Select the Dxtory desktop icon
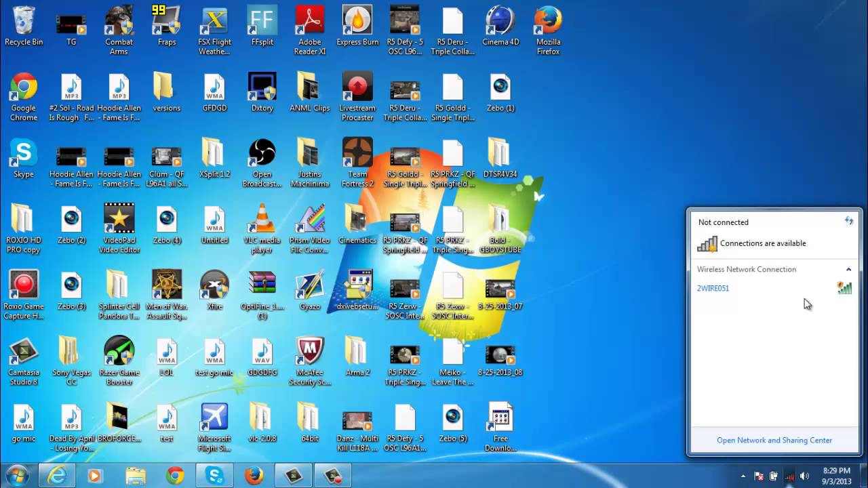 [x=262, y=93]
